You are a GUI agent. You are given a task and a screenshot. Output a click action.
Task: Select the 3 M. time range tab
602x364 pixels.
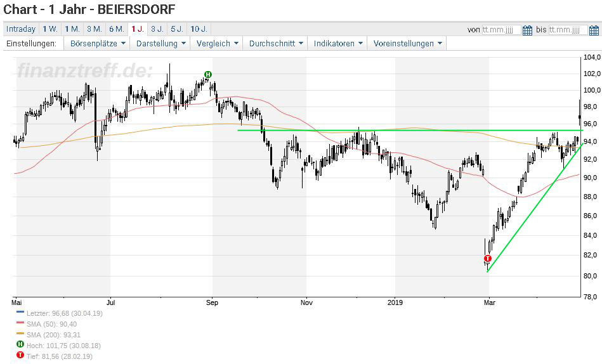click(x=95, y=29)
